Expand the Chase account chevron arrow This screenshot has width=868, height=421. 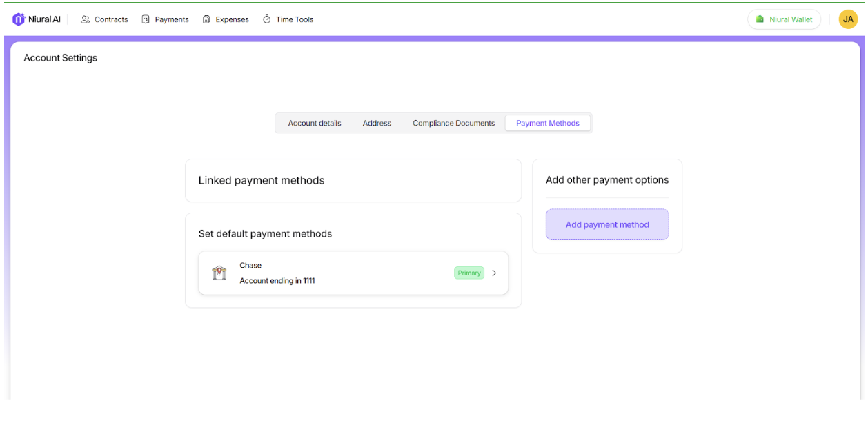[x=494, y=273]
